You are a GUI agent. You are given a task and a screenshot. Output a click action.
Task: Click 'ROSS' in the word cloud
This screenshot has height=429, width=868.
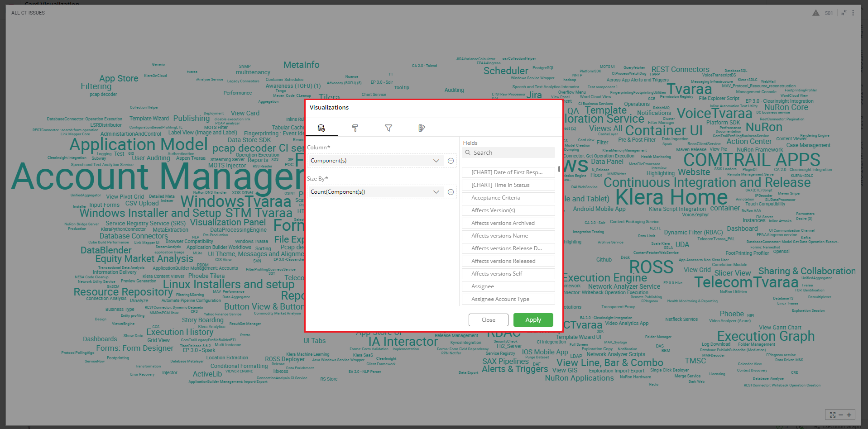pyautogui.click(x=651, y=267)
